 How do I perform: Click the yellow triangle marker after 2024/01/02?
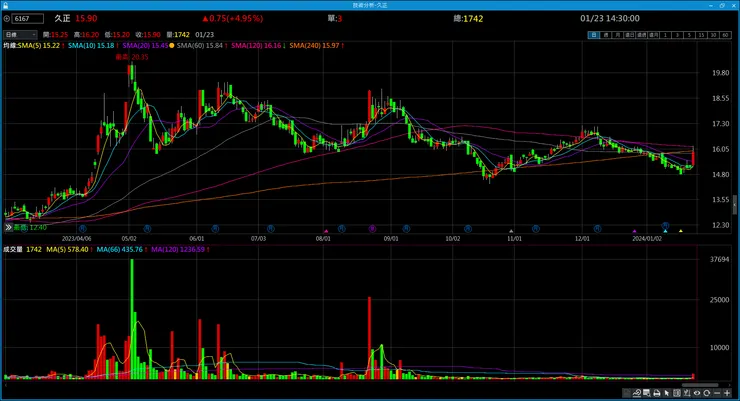pyautogui.click(x=681, y=231)
